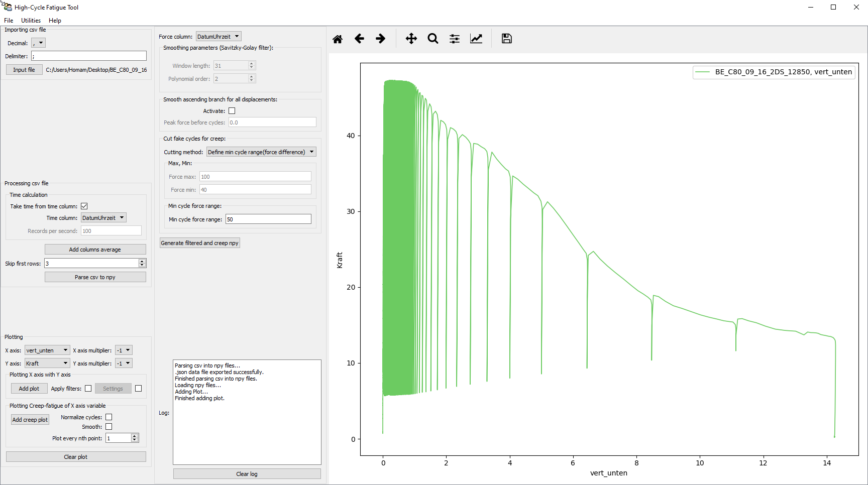Go forward to next plot view
This screenshot has width=868, height=485.
pyautogui.click(x=381, y=39)
